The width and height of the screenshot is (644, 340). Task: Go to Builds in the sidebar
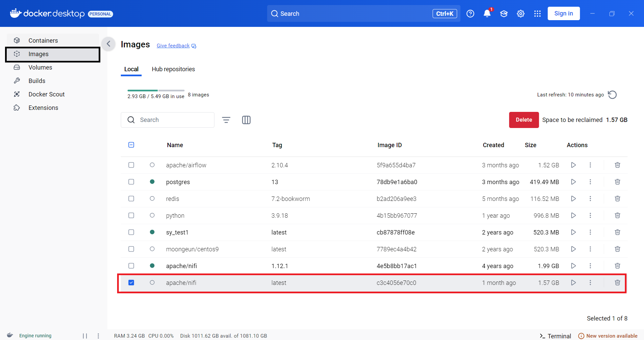click(53, 81)
